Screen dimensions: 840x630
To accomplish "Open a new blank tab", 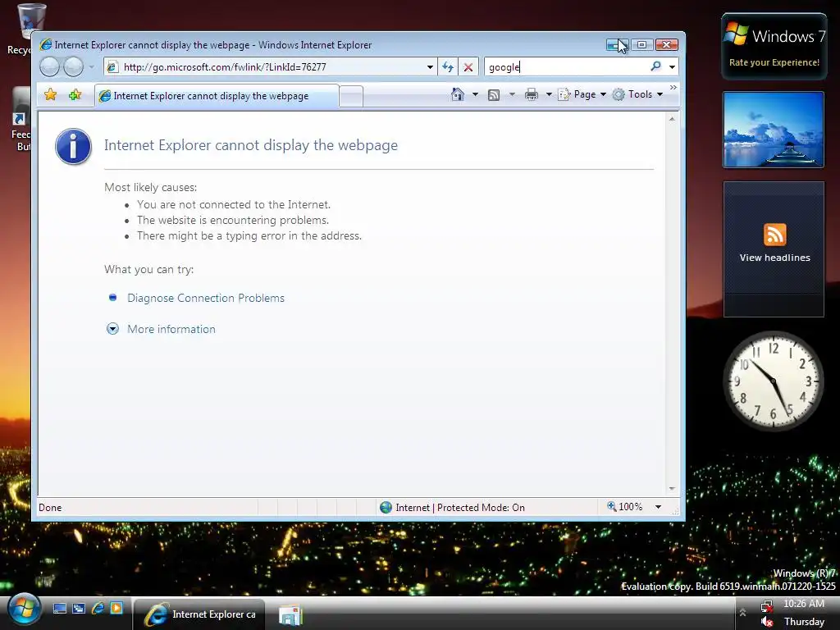I will tap(351, 97).
